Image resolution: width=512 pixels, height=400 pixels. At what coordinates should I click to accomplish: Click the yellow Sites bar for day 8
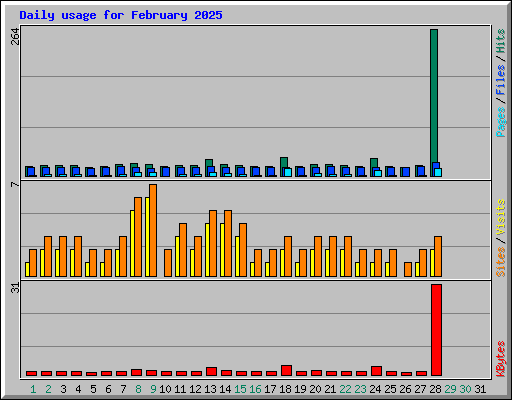coord(132,243)
